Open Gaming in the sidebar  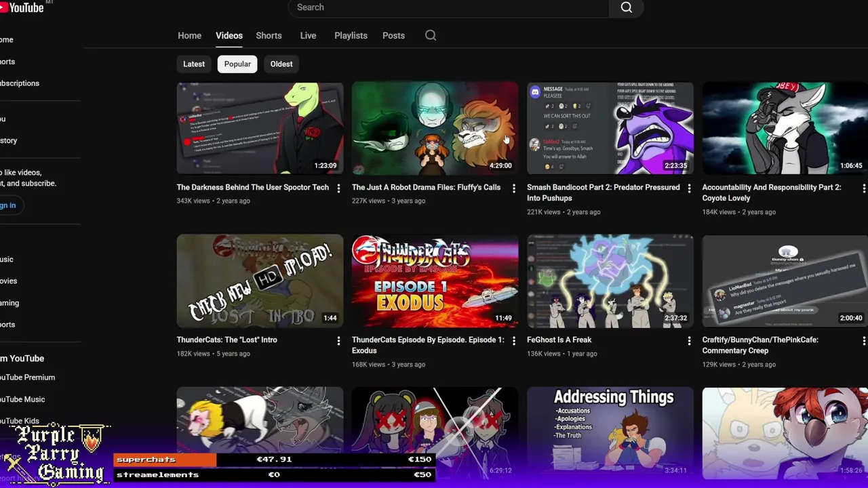9,303
